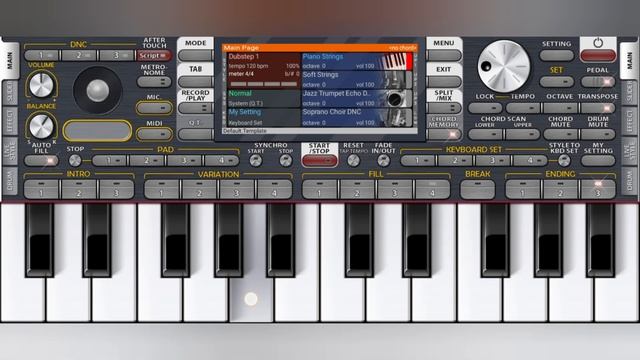640x360 pixels.
Task: Select DNC button 3
Action: click(x=117, y=56)
